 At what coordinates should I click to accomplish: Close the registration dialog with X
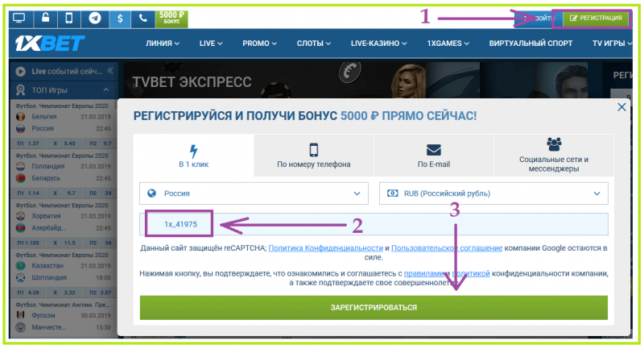tap(621, 107)
